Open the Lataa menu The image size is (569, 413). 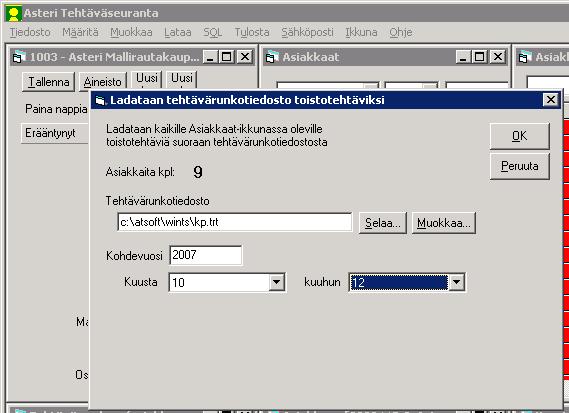pos(177,32)
